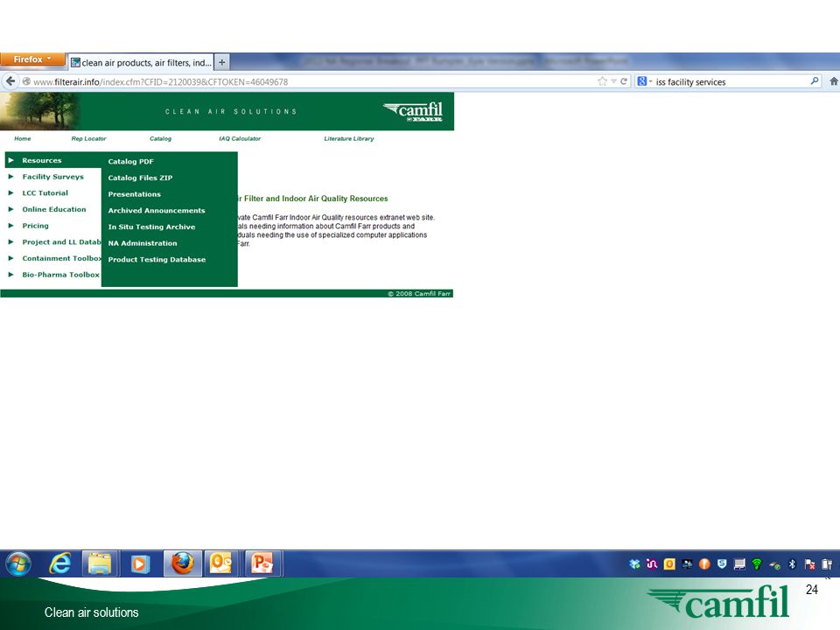The width and height of the screenshot is (840, 630).
Task: Click the purple tray icon beside Dropbox
Action: (x=652, y=563)
